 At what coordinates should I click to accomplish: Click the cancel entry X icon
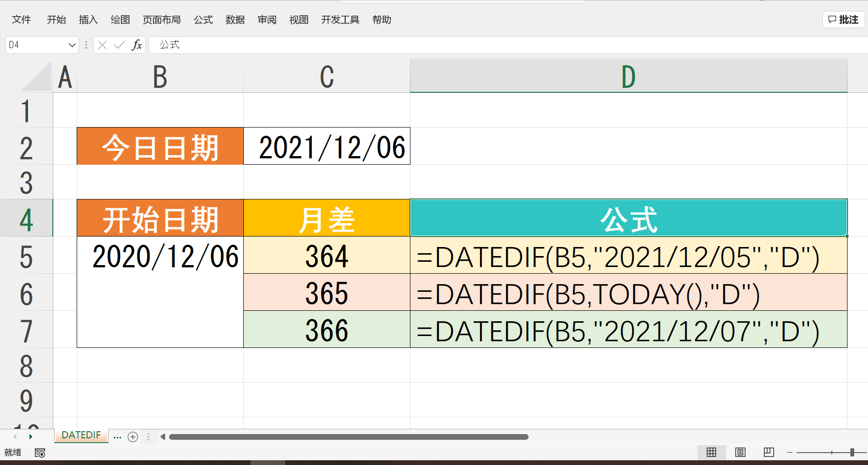click(x=102, y=45)
